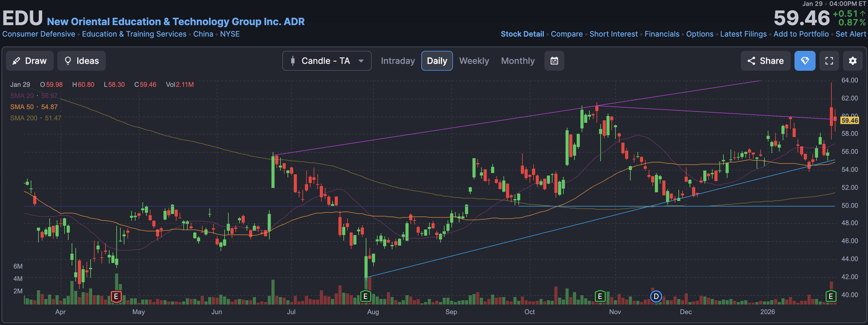The image size is (868, 325).
Task: Click the 64.00 price axis label
Action: pyautogui.click(x=849, y=80)
